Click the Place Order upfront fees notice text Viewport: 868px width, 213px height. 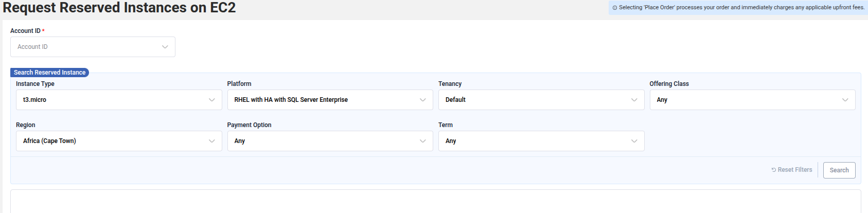click(x=741, y=8)
